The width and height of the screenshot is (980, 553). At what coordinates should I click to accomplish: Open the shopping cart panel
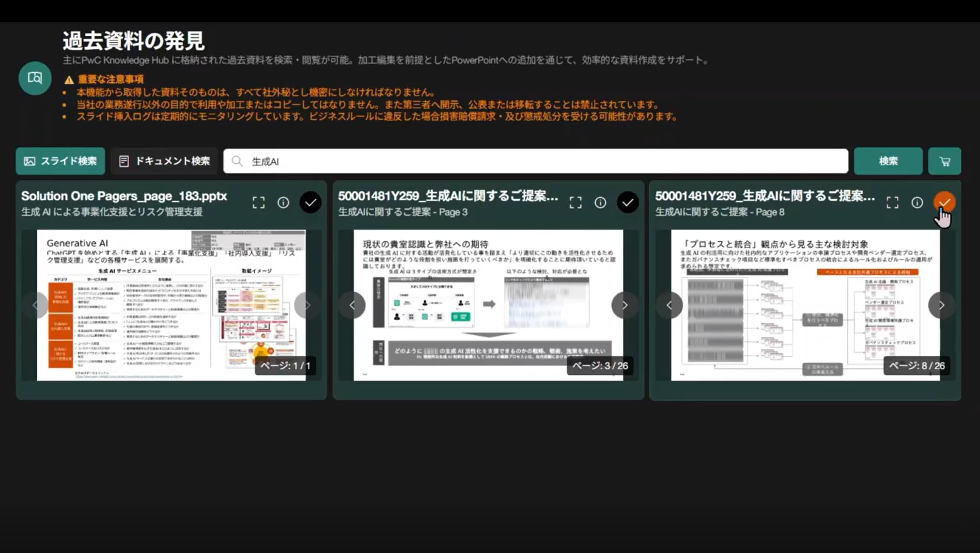click(944, 161)
